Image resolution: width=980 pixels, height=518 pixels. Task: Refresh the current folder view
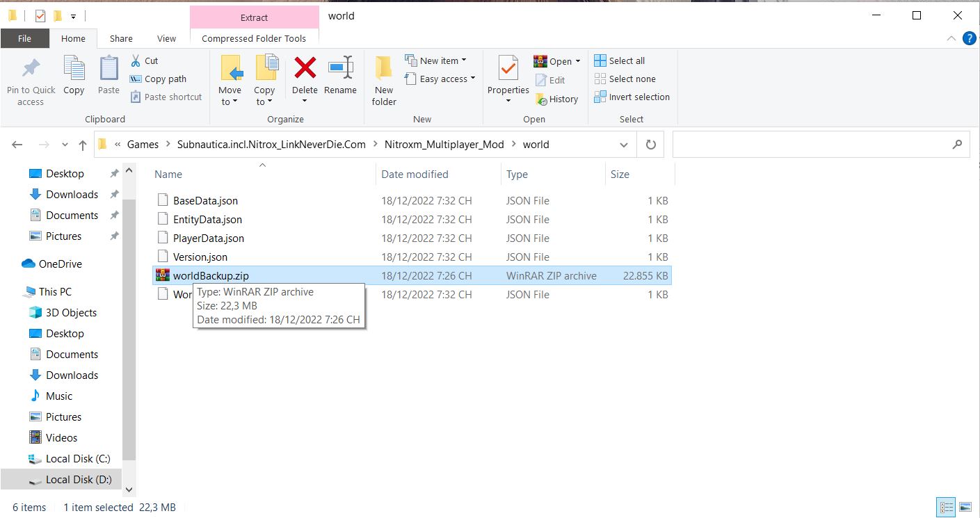(x=651, y=145)
